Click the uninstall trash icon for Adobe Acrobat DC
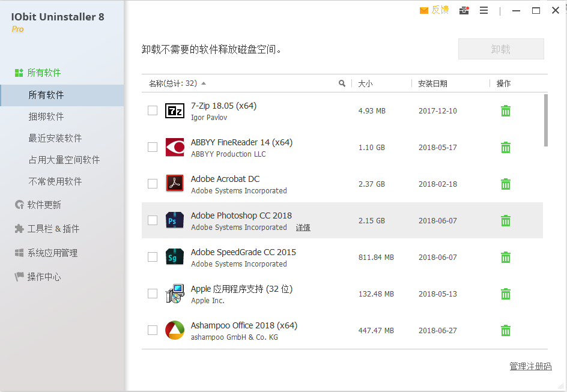 [x=506, y=184]
